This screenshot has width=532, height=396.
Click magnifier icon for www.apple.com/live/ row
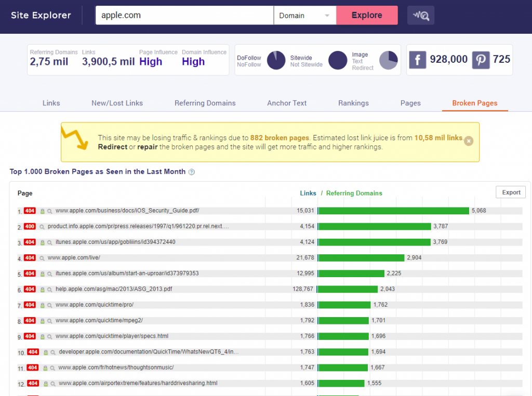click(42, 258)
